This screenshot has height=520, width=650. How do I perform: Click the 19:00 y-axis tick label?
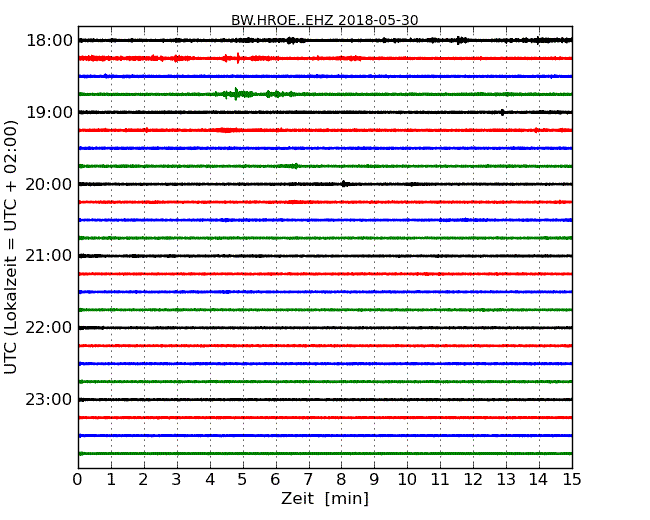[x=49, y=112]
